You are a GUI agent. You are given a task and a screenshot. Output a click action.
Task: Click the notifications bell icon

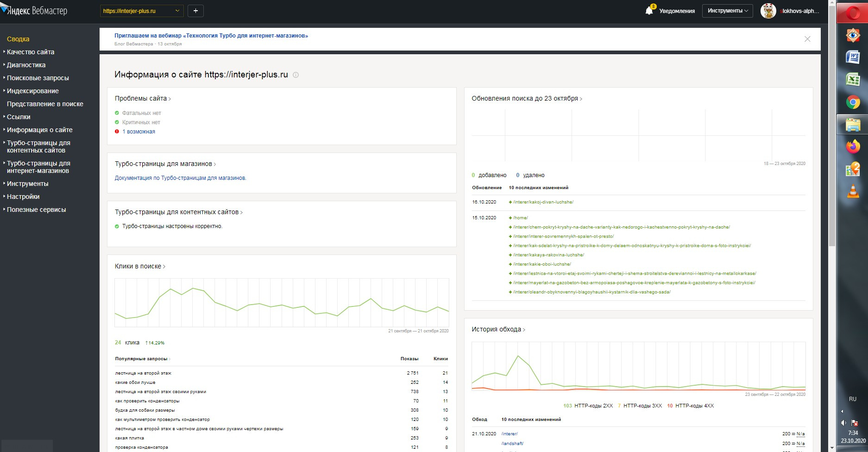pyautogui.click(x=649, y=11)
